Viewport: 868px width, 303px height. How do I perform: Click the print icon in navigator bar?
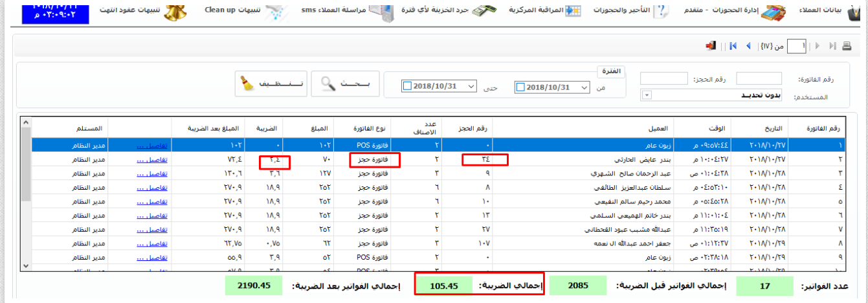point(848,46)
